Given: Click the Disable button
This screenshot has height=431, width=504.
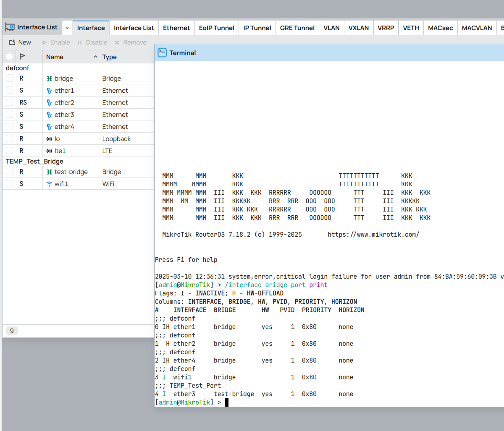Looking at the screenshot, I should click(92, 42).
